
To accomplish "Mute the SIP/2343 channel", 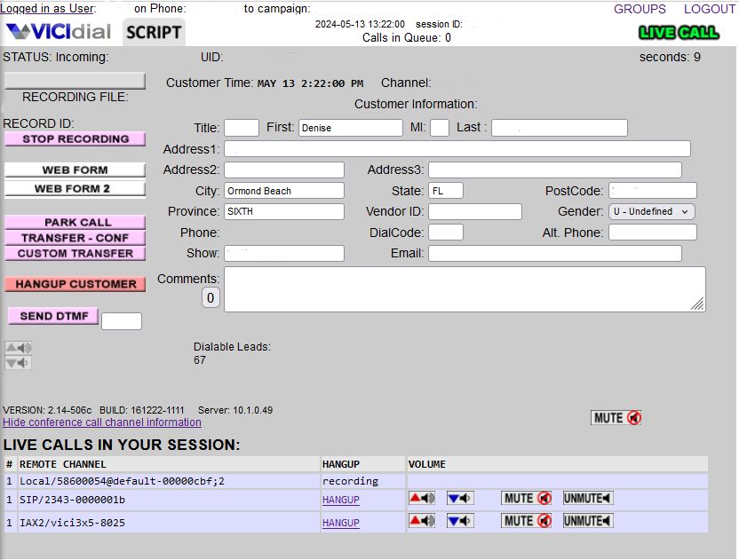I will tap(528, 499).
